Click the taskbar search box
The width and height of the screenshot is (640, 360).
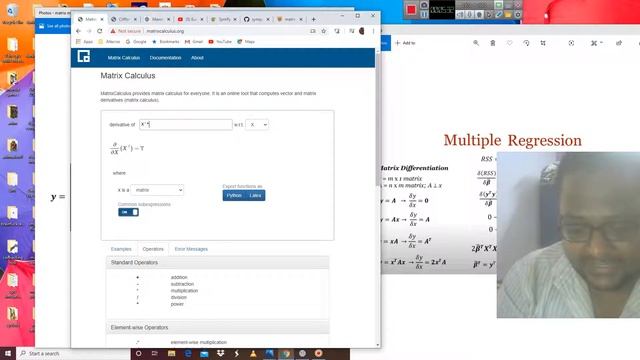click(73, 353)
